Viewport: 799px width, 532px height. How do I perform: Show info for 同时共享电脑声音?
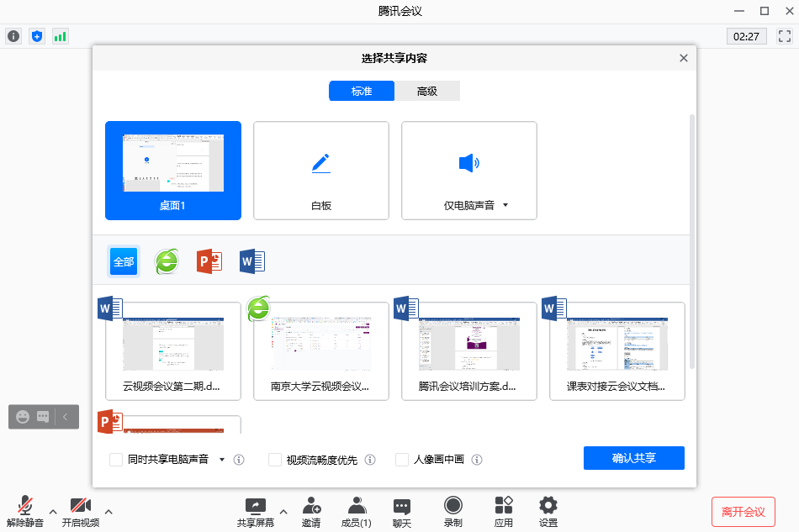click(239, 460)
